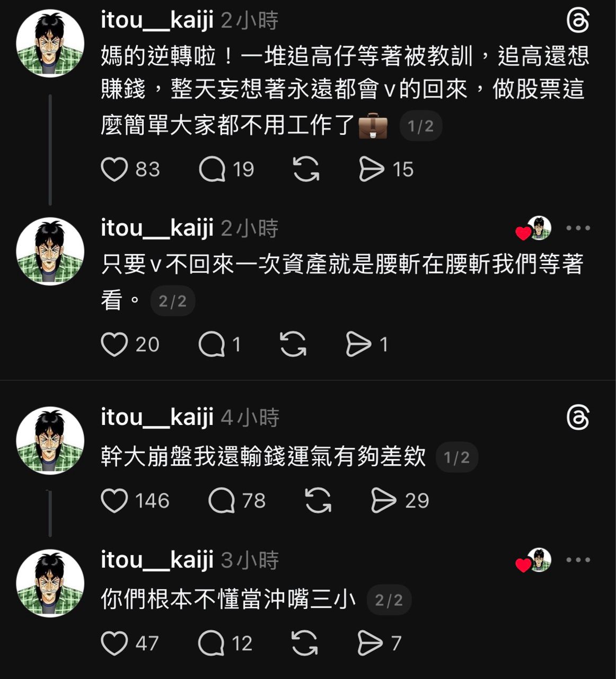The width and height of the screenshot is (616, 679).
Task: Click the Threads logo on the top post
Action: coord(577,21)
